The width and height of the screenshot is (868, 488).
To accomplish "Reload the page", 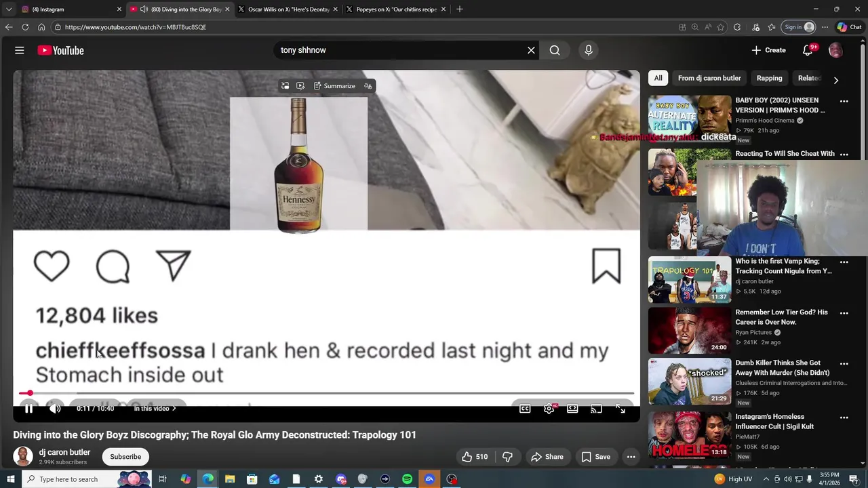I will click(25, 27).
